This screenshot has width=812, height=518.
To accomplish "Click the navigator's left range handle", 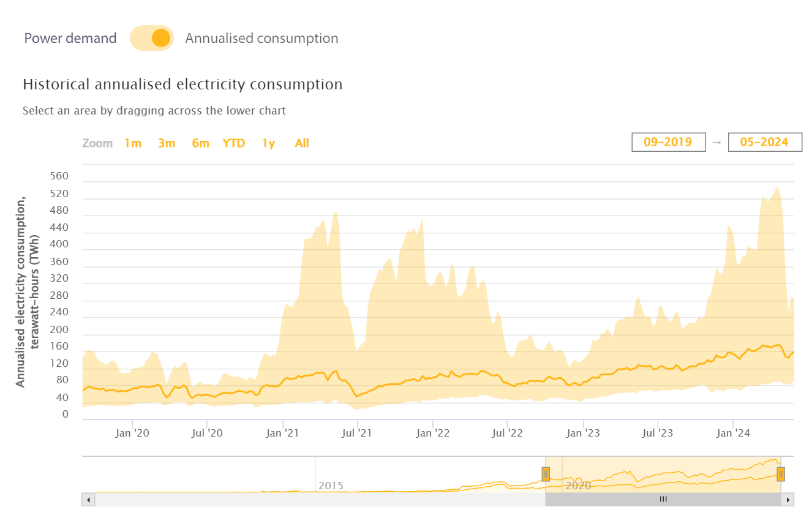I will (x=546, y=474).
